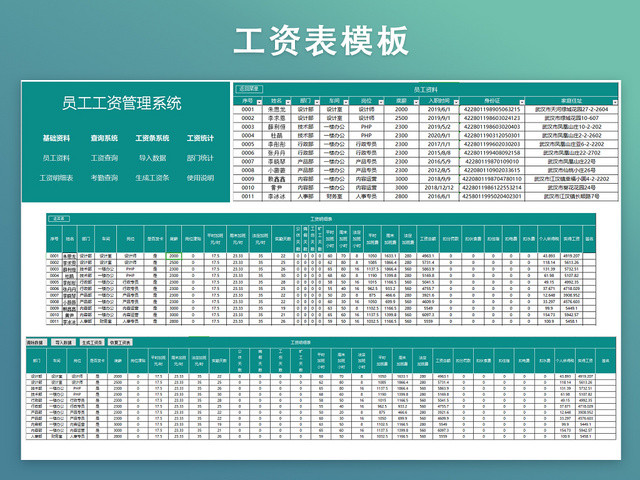Select the date cell 2020/9/1
Viewport: 640px width, 480px height.
(x=439, y=136)
